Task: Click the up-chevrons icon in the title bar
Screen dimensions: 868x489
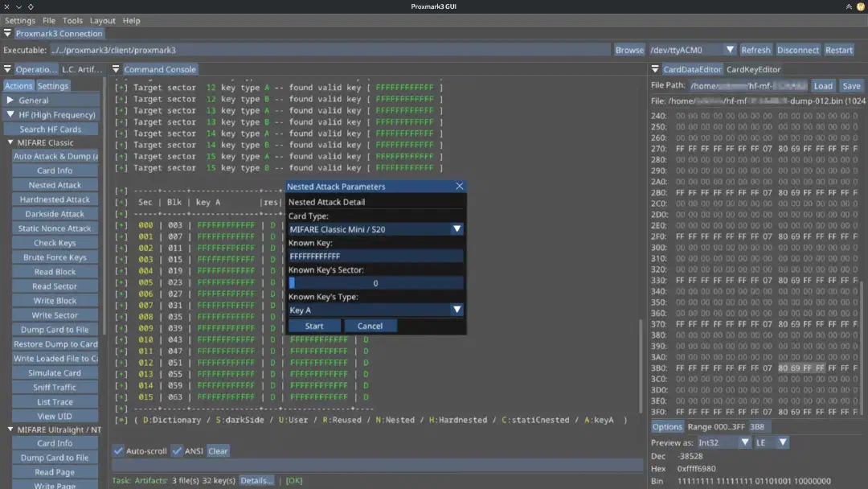Action: (849, 6)
